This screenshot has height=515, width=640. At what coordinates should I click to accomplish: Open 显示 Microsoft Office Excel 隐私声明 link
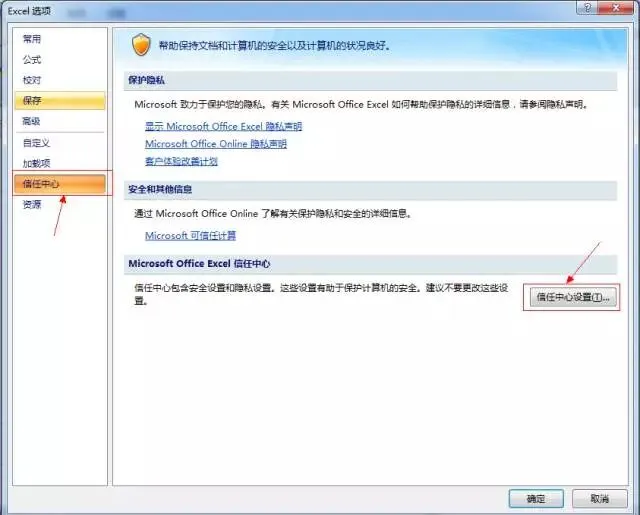click(x=224, y=127)
